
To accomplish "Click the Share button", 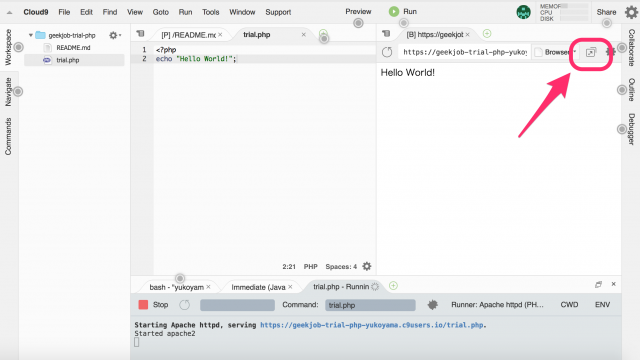I will (x=606, y=12).
